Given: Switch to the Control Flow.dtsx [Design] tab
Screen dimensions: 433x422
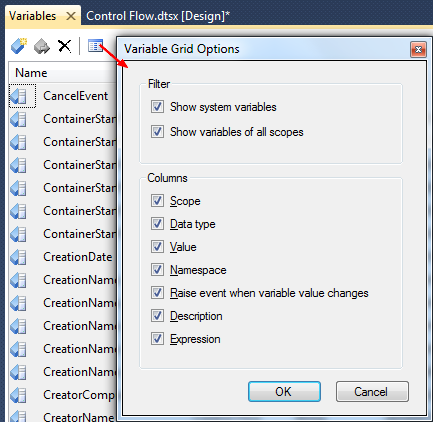Looking at the screenshot, I should [158, 16].
